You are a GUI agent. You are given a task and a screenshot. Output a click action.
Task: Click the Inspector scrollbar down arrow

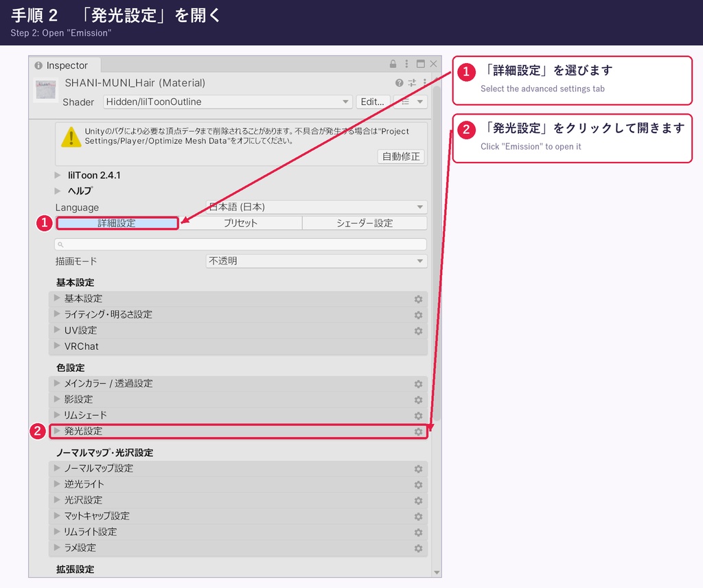(437, 572)
